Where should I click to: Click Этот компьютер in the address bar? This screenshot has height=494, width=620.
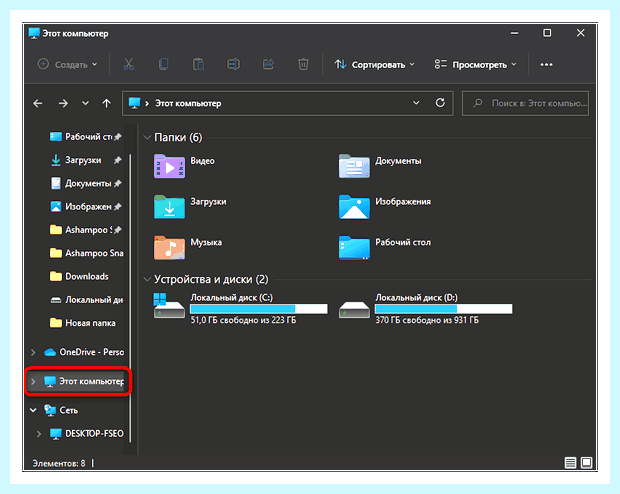pyautogui.click(x=188, y=103)
